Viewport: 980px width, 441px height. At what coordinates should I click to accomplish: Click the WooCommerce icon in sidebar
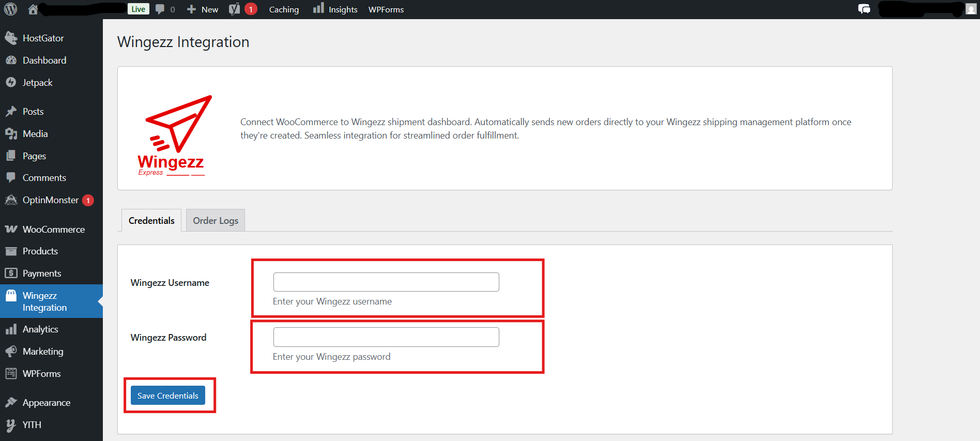(11, 229)
